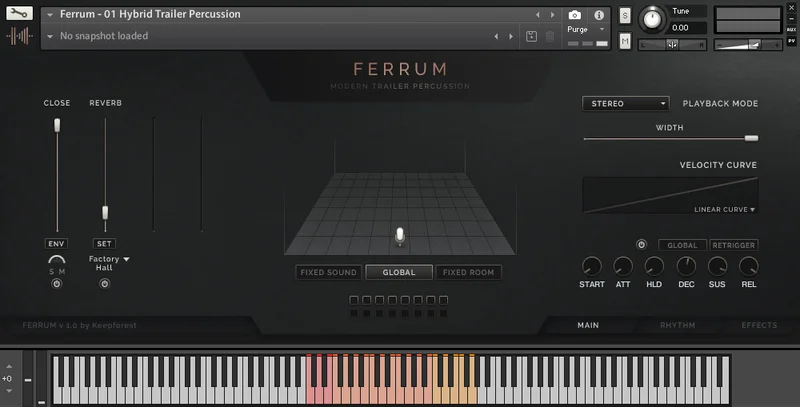800x407 pixels.
Task: Click the WIDTH slider handle
Action: point(752,138)
